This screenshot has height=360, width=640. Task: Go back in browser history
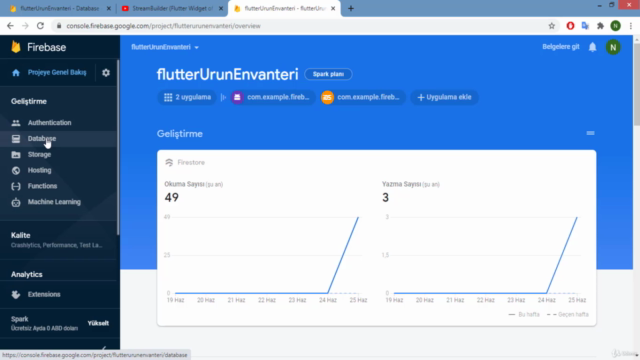pos(10,26)
